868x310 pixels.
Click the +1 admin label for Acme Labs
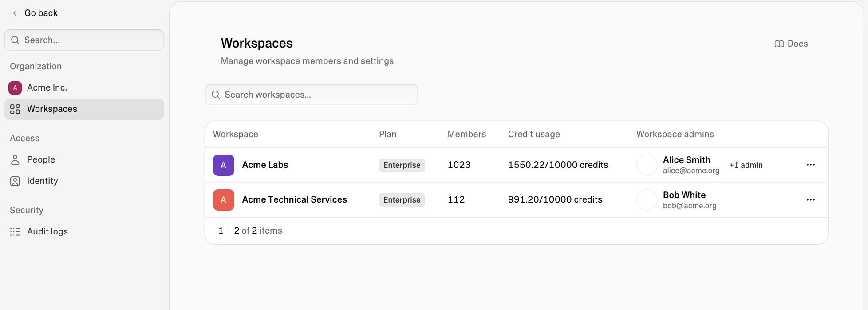tap(746, 165)
